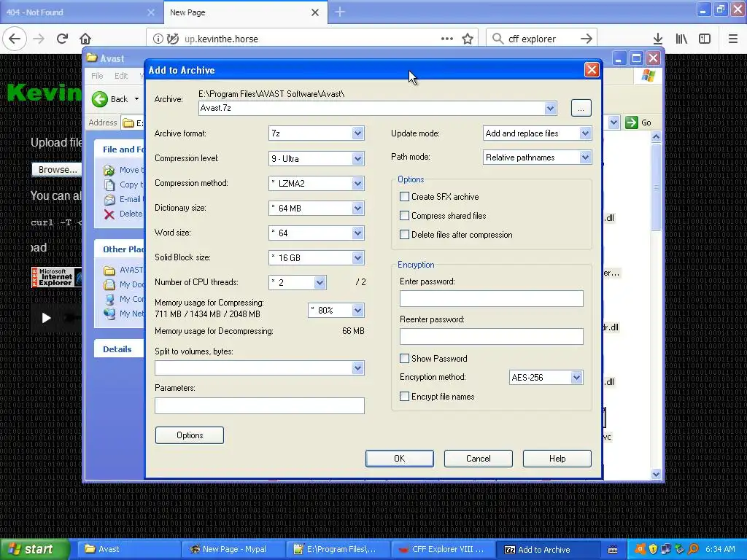Open the browser downloads panel

click(x=657, y=39)
